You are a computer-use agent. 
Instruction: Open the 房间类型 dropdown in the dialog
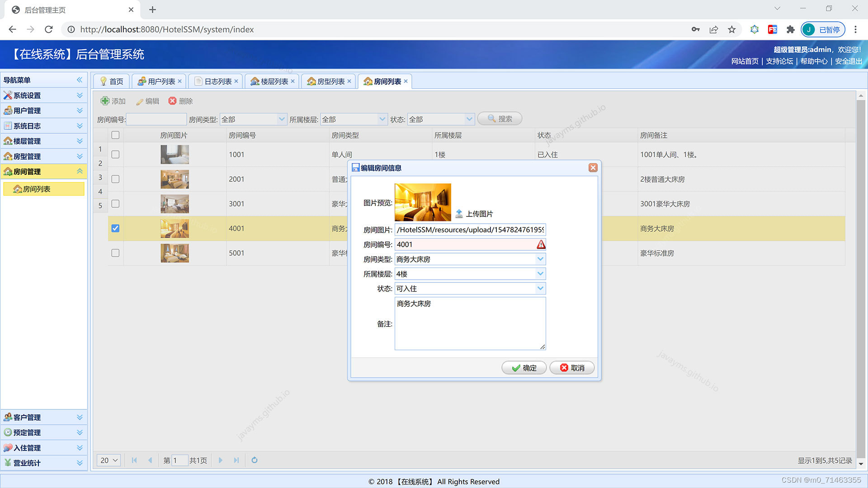click(540, 259)
